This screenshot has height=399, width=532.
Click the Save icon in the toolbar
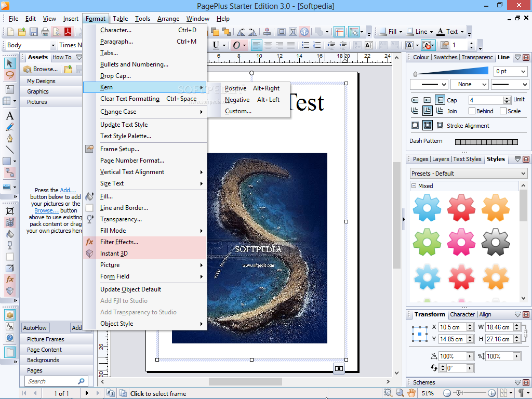pyautogui.click(x=34, y=32)
